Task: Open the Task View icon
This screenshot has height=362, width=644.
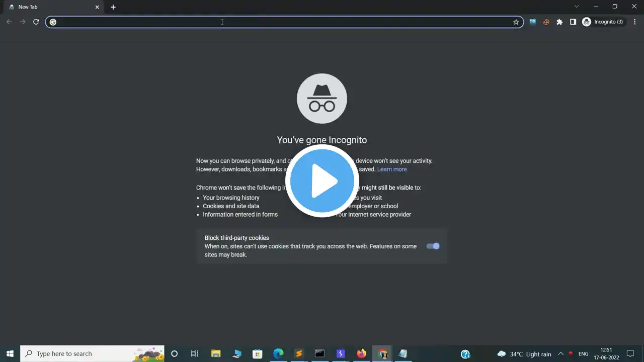Action: (195, 354)
